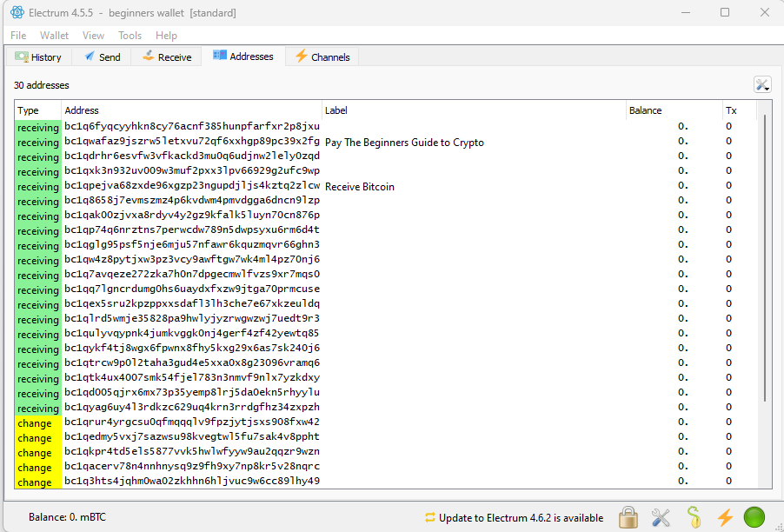Open the Channels tab
The height and width of the screenshot is (532, 784).
click(x=322, y=57)
